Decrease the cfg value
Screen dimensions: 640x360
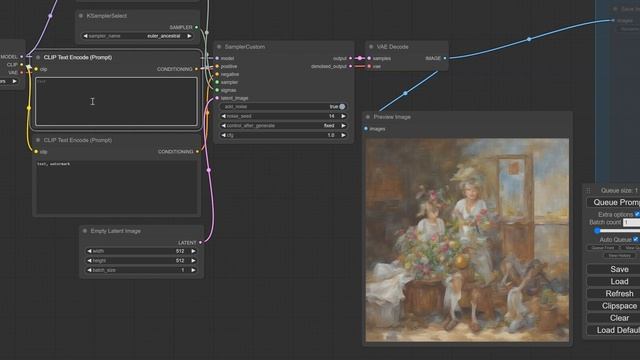tap(223, 135)
